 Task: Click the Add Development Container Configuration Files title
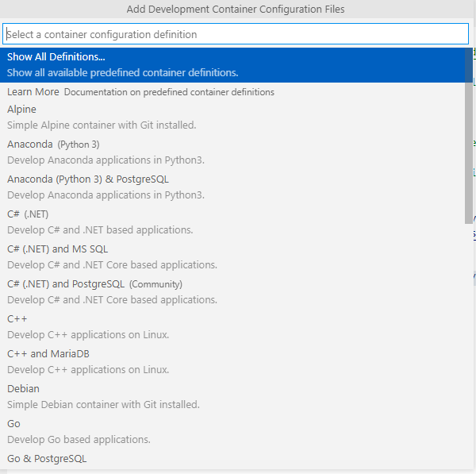(x=236, y=9)
